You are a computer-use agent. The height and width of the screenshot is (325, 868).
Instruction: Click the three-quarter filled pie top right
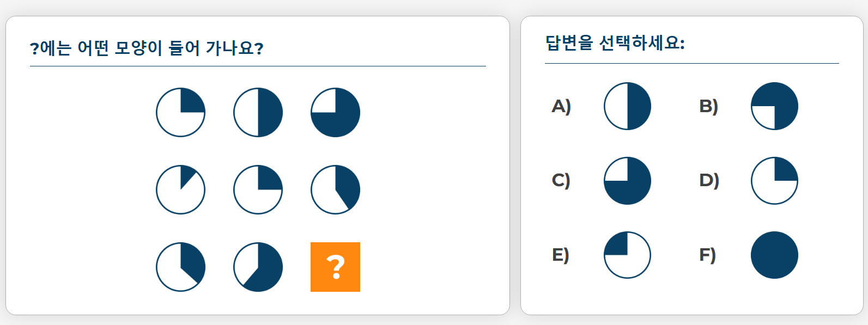pos(335,112)
